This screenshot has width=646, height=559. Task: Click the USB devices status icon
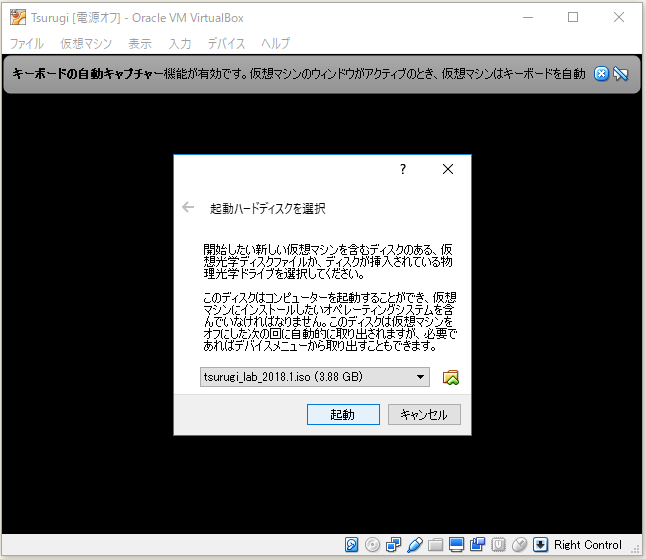click(414, 545)
